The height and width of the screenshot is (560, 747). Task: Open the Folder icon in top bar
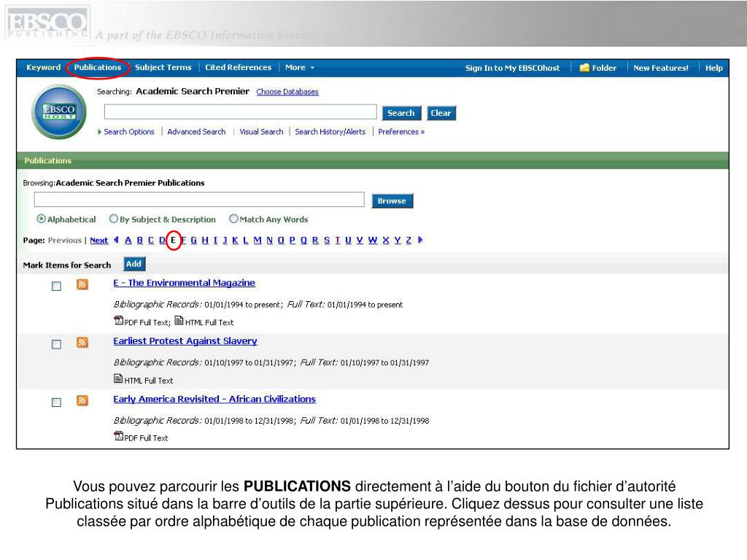584,68
